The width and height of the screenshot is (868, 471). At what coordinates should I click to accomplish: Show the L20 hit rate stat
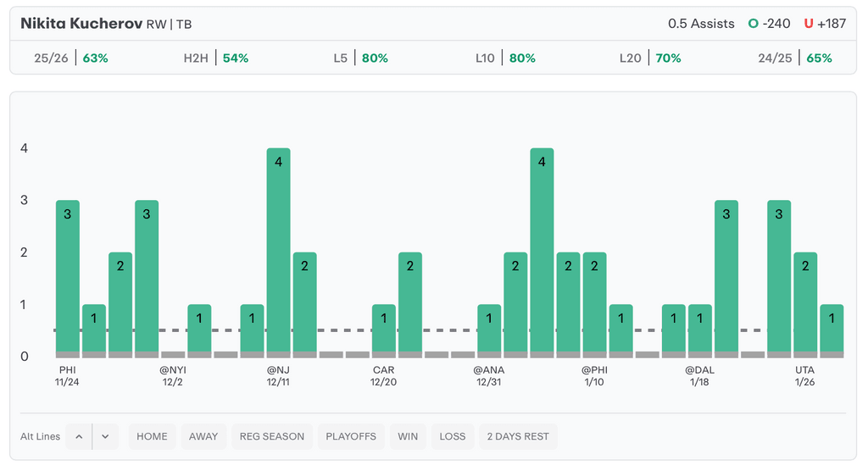[650, 58]
